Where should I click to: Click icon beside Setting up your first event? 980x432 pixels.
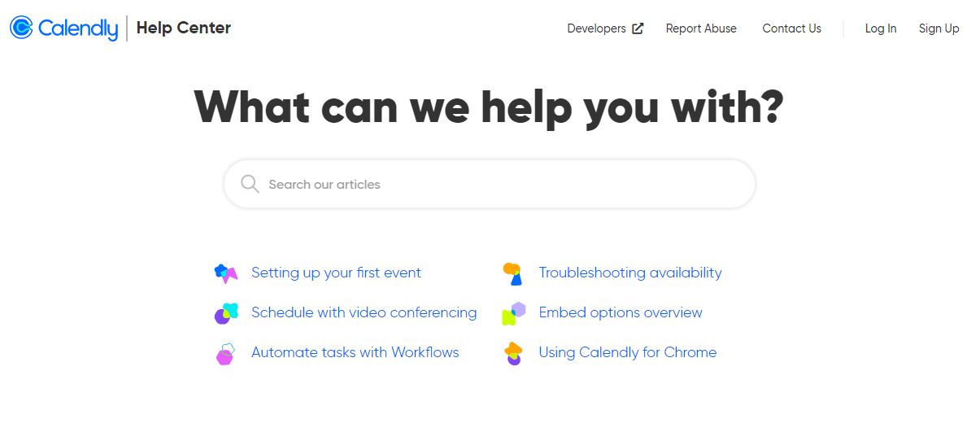coord(226,273)
